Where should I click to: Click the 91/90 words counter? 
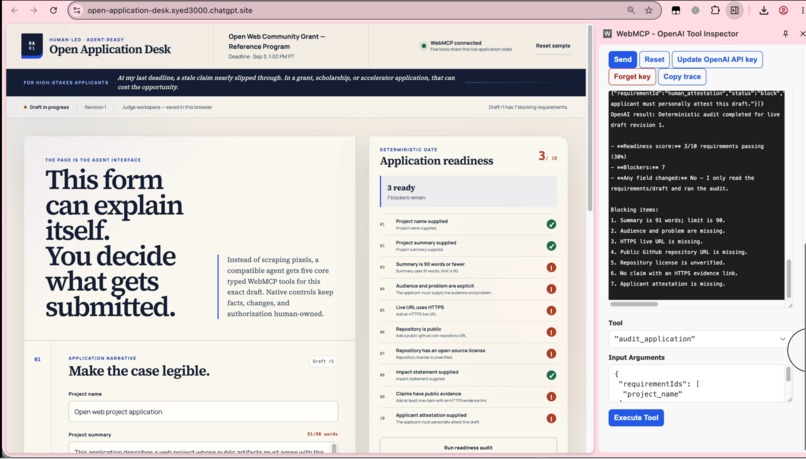322,434
